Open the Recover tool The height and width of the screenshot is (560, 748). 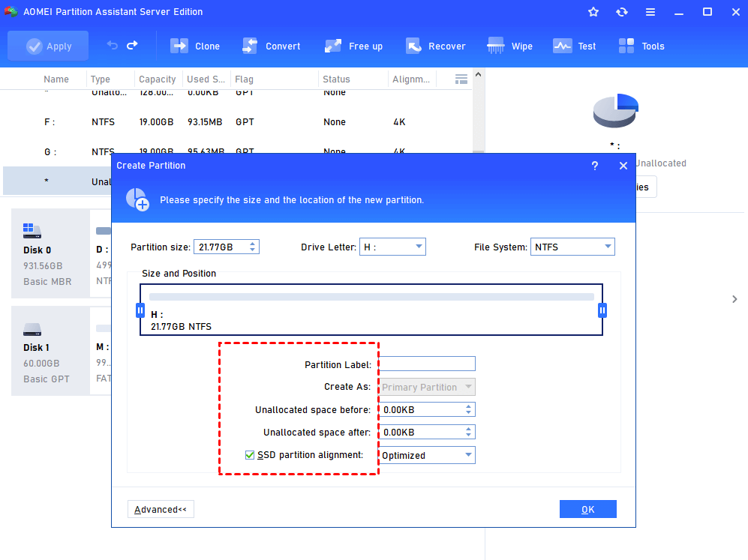coord(435,46)
